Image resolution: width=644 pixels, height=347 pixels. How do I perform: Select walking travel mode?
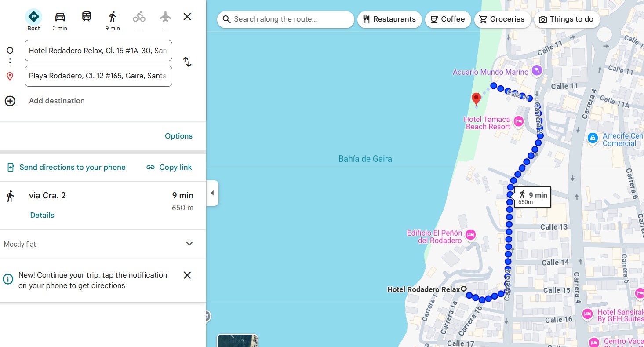(x=113, y=17)
